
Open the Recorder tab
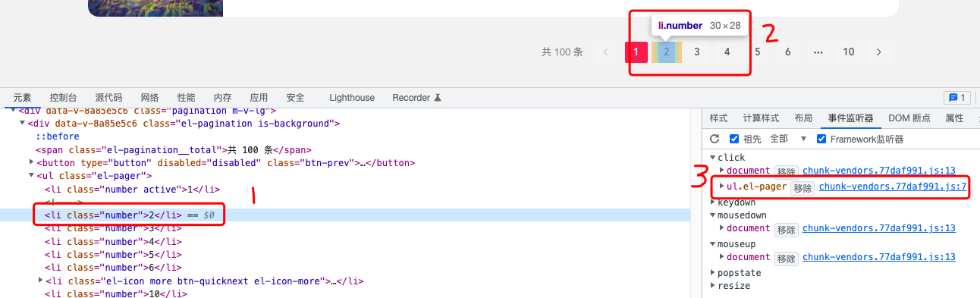tap(416, 98)
